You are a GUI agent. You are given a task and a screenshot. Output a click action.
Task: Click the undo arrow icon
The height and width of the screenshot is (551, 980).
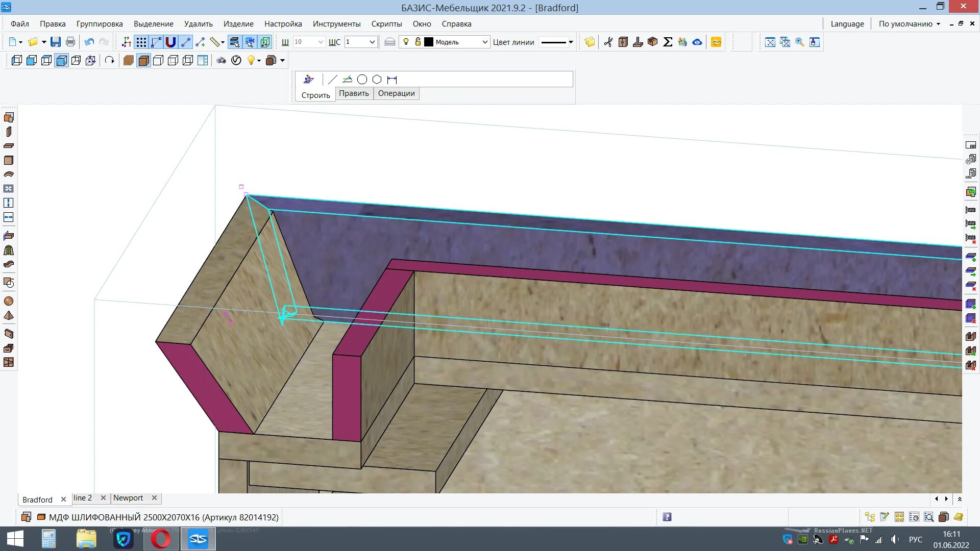[89, 42]
